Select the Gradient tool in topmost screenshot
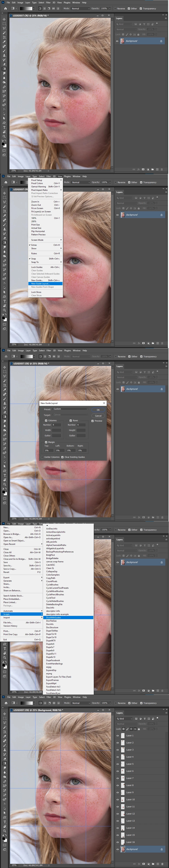The width and height of the screenshot is (169, 868). tap(4, 69)
